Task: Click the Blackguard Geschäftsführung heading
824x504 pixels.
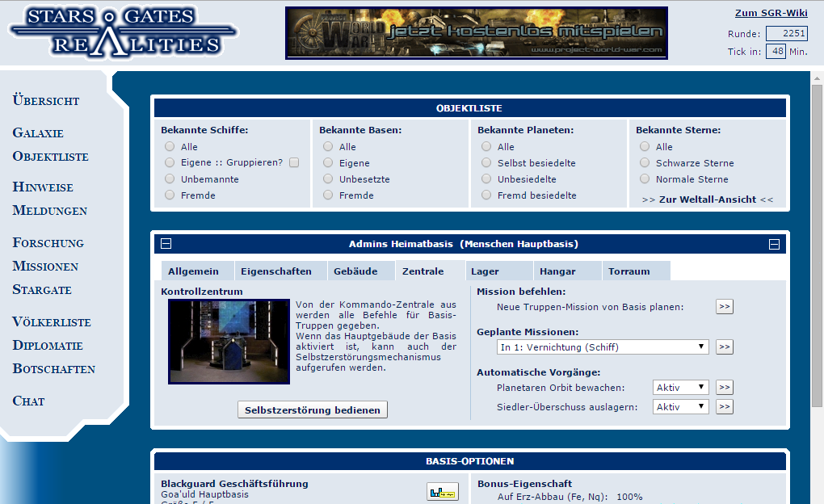Action: coord(234,484)
